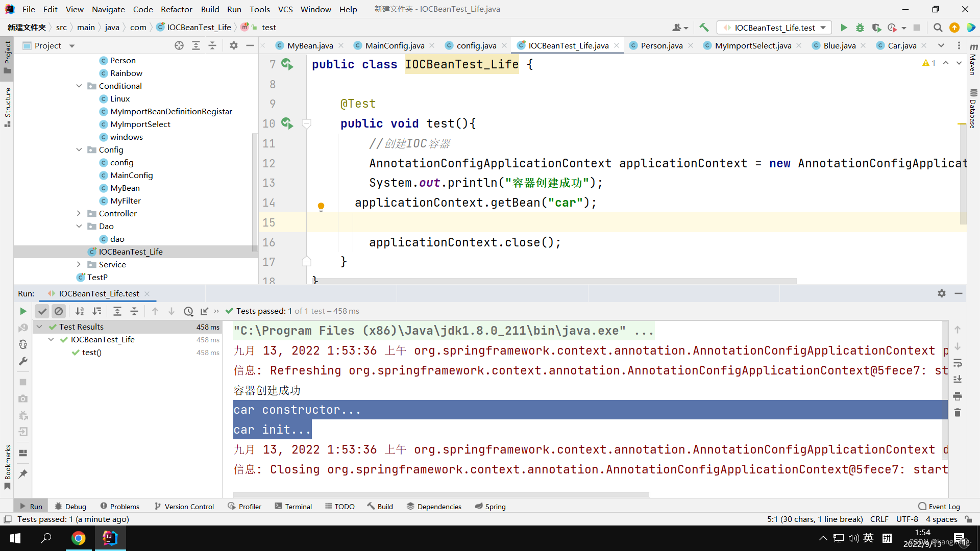980x551 pixels.
Task: Switch to the Car.java editor tab
Action: click(x=901, y=45)
